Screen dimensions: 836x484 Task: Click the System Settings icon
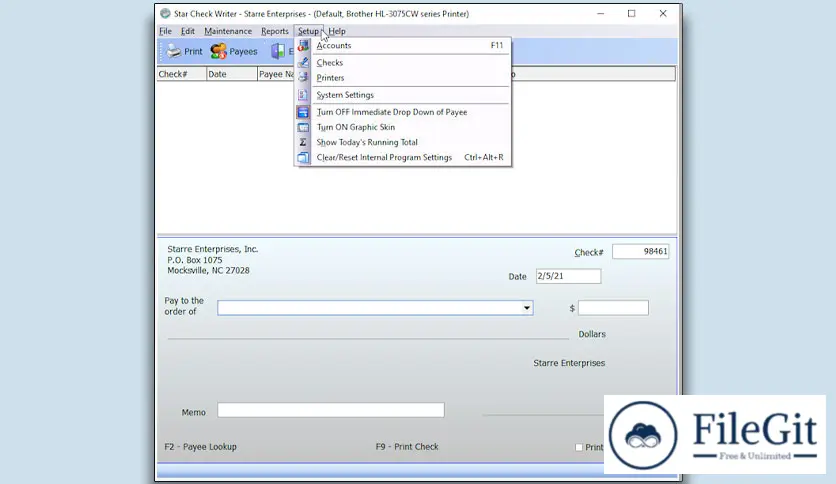303,95
